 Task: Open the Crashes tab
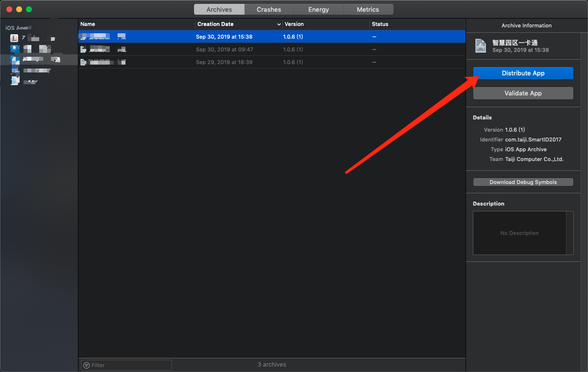[x=269, y=9]
